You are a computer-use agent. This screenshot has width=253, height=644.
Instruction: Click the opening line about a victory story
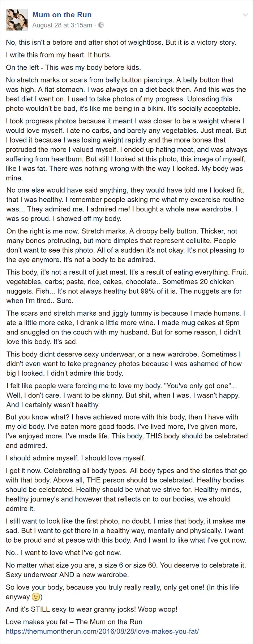pos(121,43)
